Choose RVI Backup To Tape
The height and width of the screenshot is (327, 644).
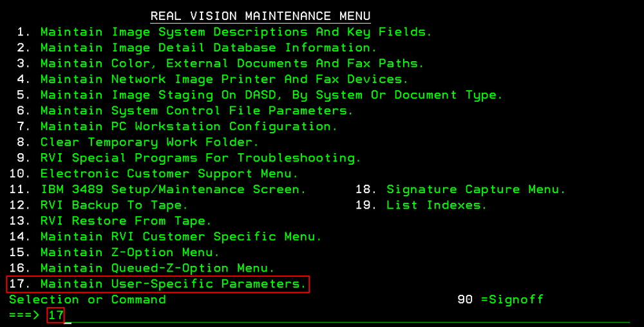99,205
